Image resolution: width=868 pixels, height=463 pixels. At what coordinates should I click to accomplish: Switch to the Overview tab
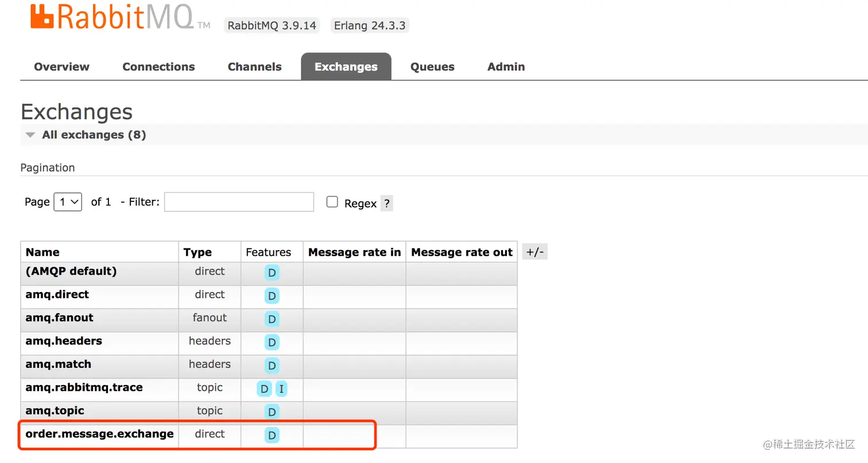coord(61,67)
